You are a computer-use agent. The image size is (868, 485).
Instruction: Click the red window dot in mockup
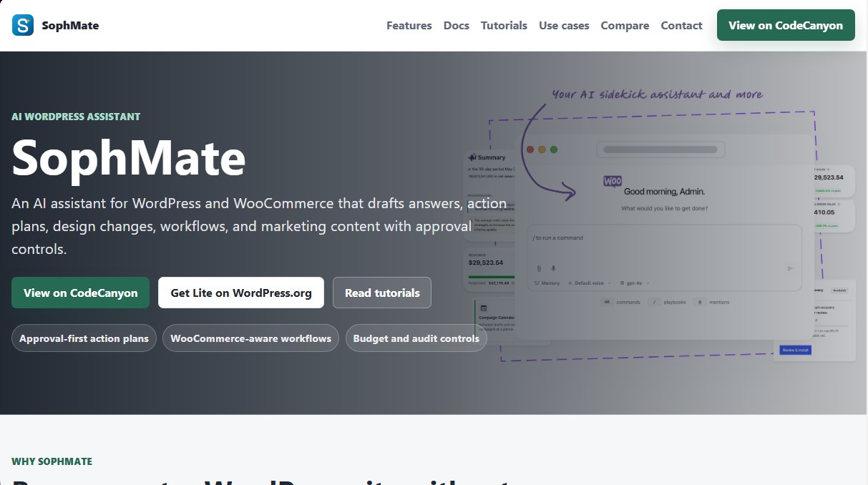pos(530,150)
